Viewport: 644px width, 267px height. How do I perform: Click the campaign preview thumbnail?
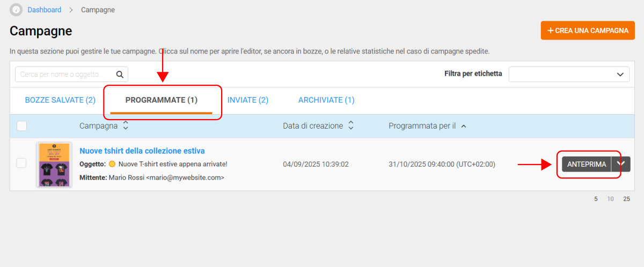point(54,164)
